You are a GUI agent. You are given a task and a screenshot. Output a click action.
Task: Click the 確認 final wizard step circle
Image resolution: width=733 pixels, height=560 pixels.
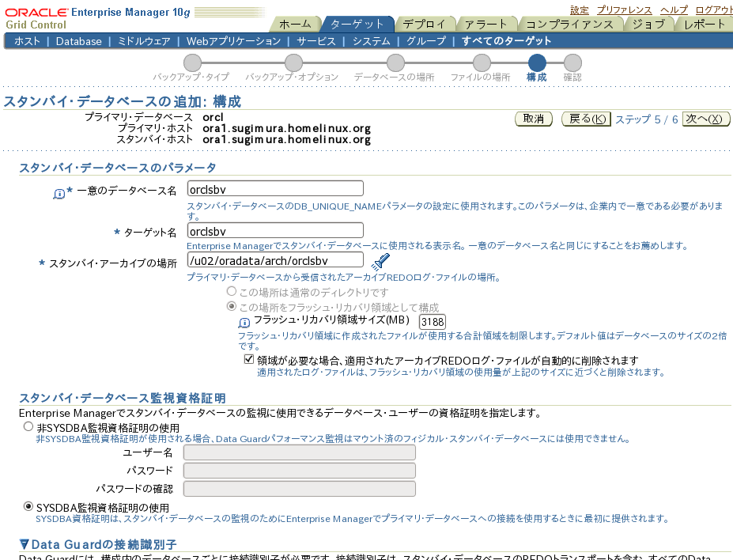click(x=572, y=62)
